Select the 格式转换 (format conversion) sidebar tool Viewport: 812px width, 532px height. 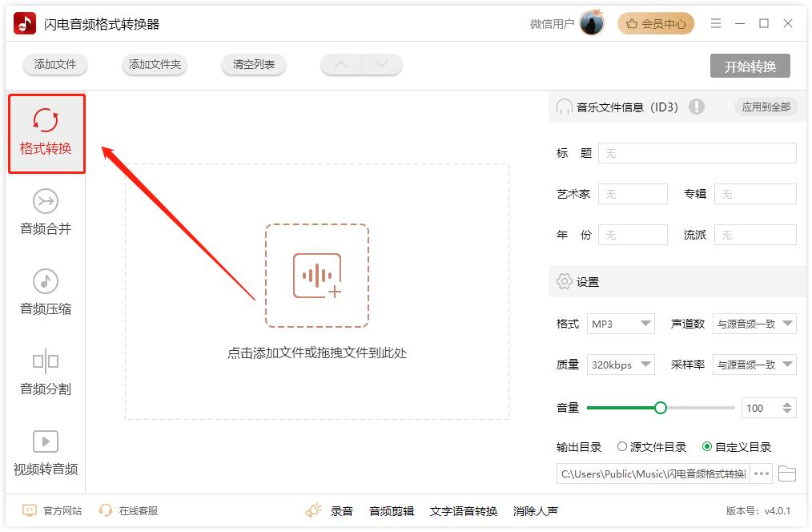[x=46, y=132]
